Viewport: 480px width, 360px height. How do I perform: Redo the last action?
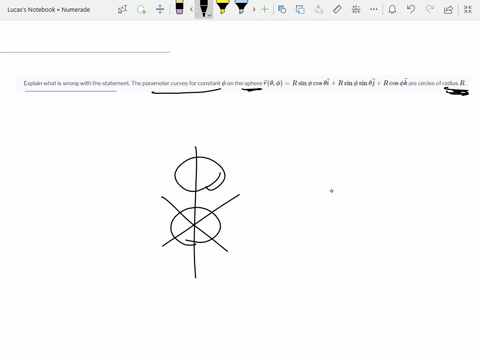(x=430, y=9)
